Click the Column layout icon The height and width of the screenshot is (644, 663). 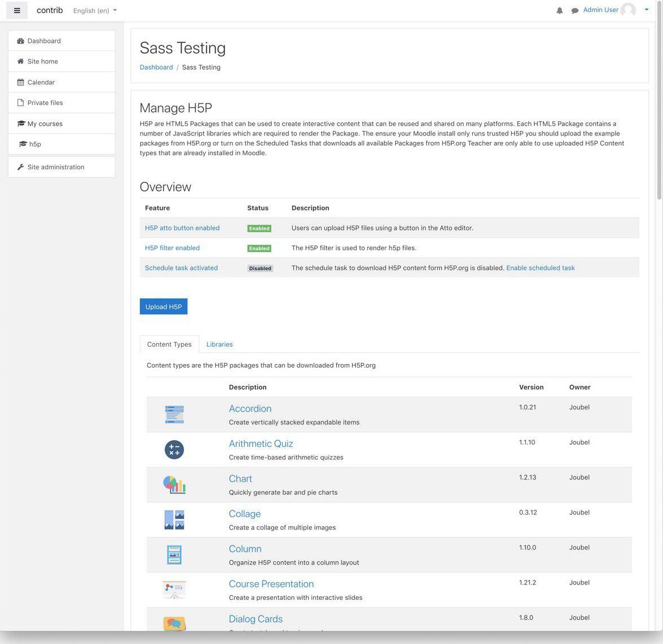(174, 555)
